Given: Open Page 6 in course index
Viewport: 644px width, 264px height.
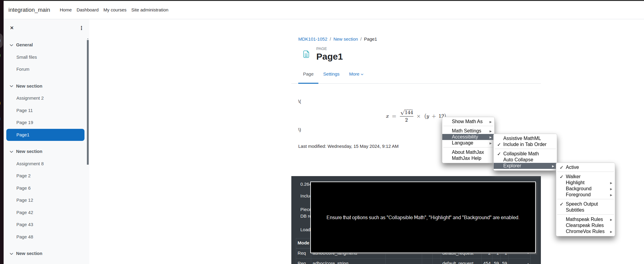Looking at the screenshot, I should (x=23, y=188).
